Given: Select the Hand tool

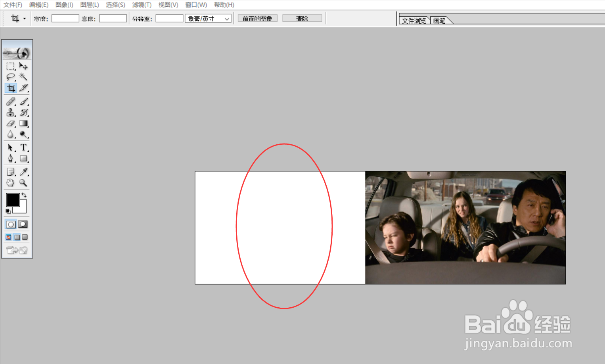Looking at the screenshot, I should pyautogui.click(x=11, y=183).
